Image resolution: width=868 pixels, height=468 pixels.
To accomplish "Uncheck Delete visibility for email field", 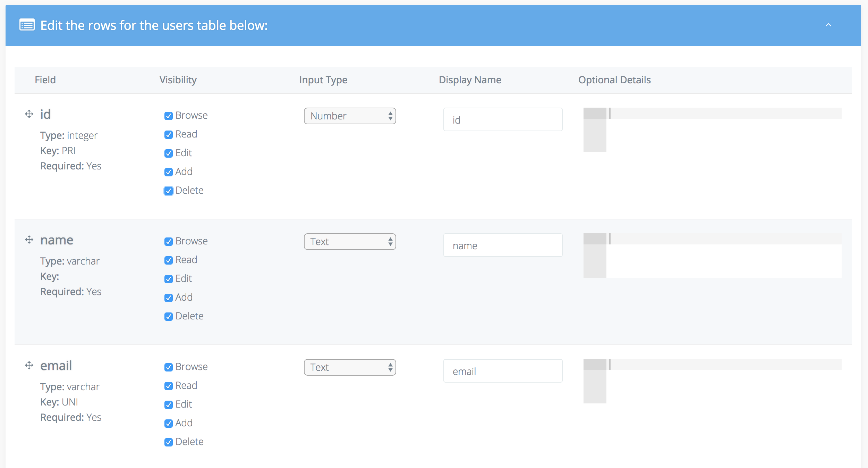I will [x=169, y=442].
